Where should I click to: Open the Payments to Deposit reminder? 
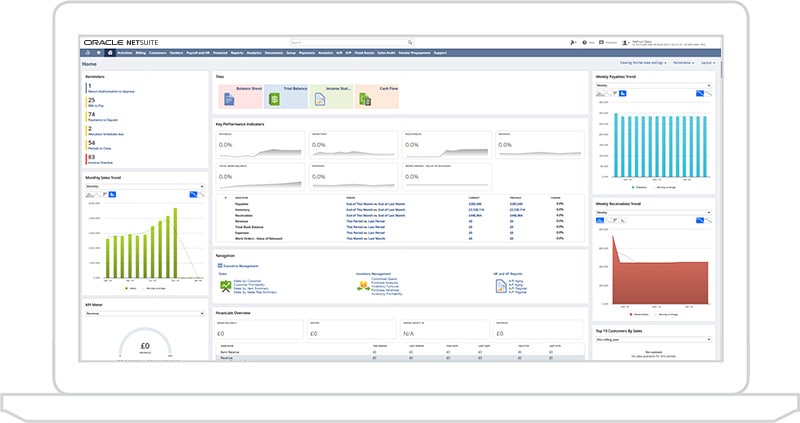[x=103, y=117]
